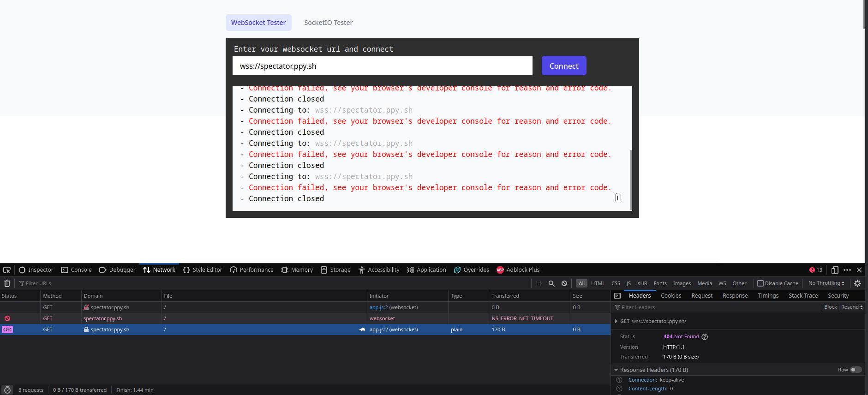Clear the websocket log with trash icon
Viewport: 868px width, 395px height.
point(618,197)
